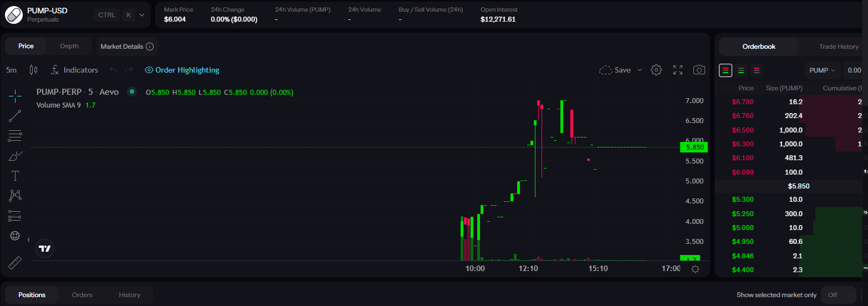Open axis settings gear by time scale
This screenshot has height=306, width=868.
[x=695, y=269]
